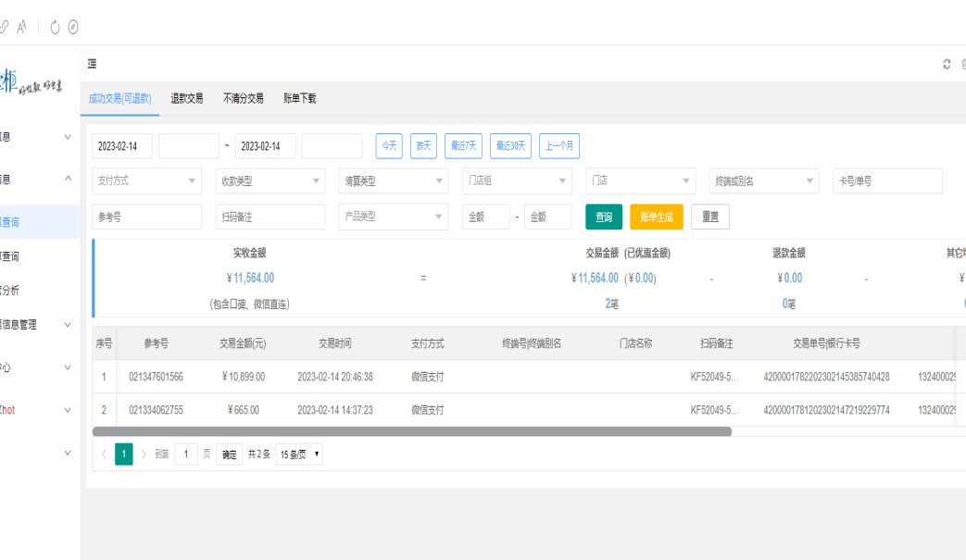Click the compass icon in browser toolbar

(73, 26)
